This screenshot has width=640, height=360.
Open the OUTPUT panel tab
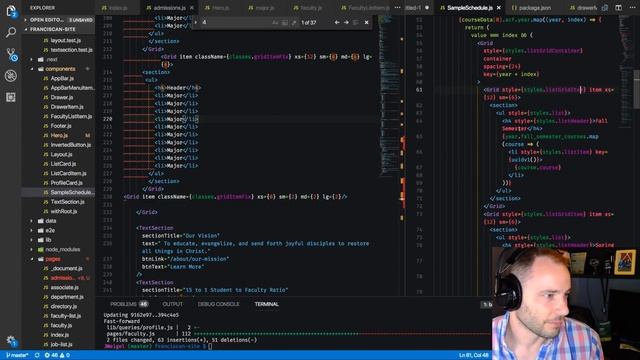173,304
